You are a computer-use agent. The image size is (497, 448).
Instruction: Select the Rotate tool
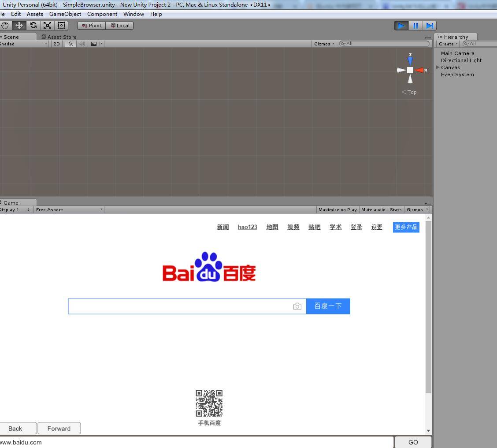(33, 26)
